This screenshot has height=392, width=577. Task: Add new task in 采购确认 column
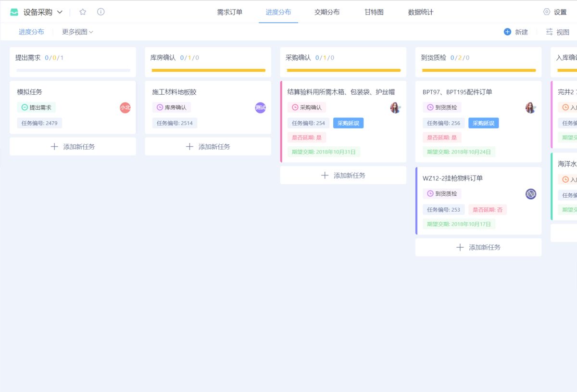(343, 176)
